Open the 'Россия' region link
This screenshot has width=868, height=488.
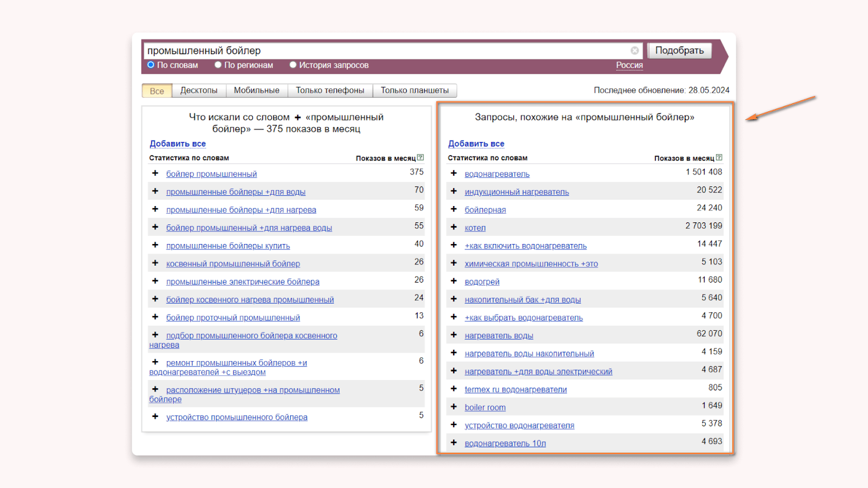click(629, 65)
